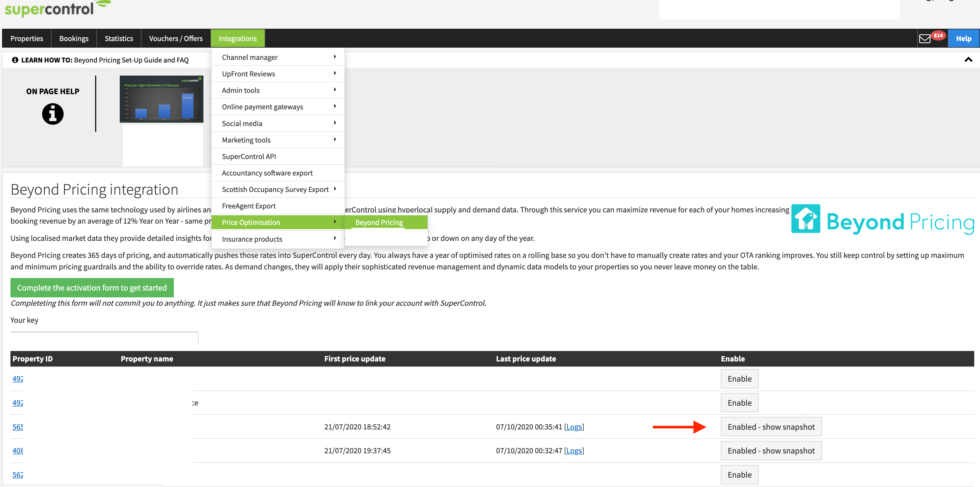Viewport: 980px width, 487px height.
Task: Click Enable for the row ending 'ce'
Action: click(x=739, y=403)
